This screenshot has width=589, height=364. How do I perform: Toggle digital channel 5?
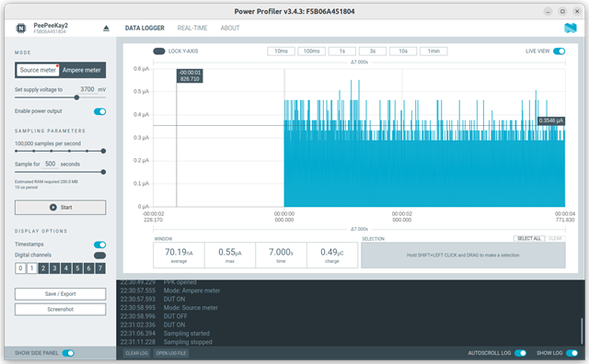pos(77,268)
